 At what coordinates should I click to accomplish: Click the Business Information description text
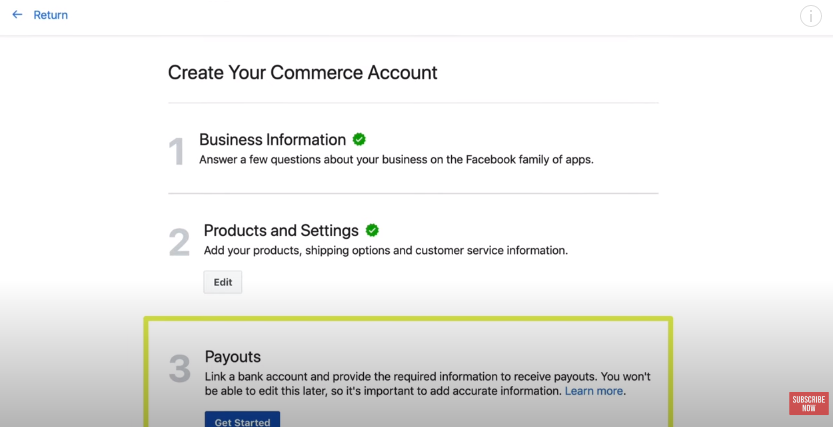396,159
